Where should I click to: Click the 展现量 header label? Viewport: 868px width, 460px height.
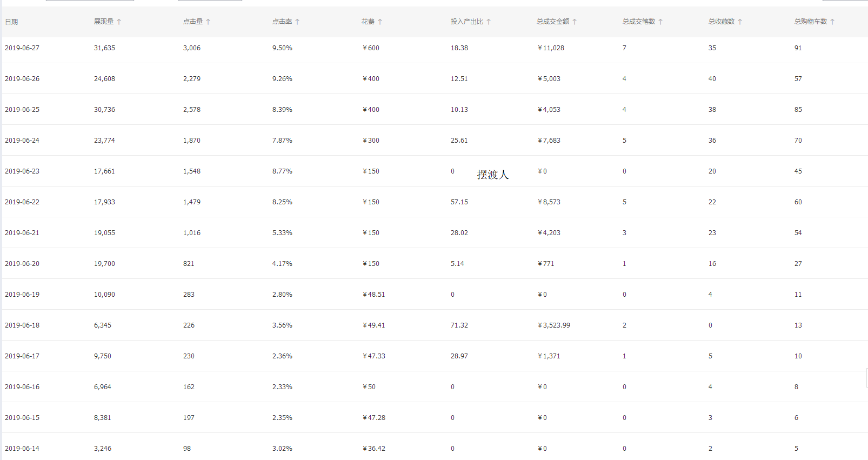[104, 22]
